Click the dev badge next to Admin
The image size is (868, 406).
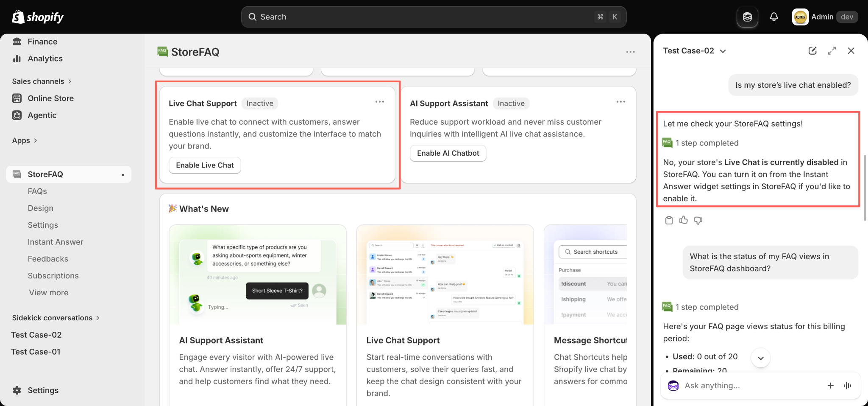[x=847, y=17]
